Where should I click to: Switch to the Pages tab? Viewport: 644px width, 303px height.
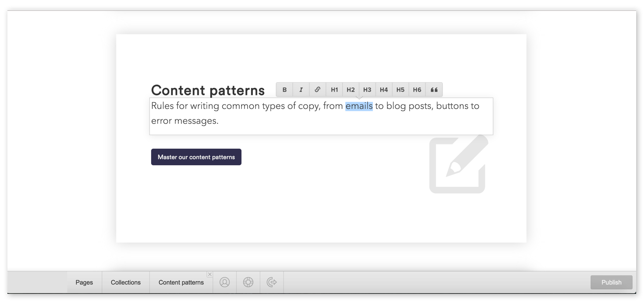pyautogui.click(x=84, y=282)
